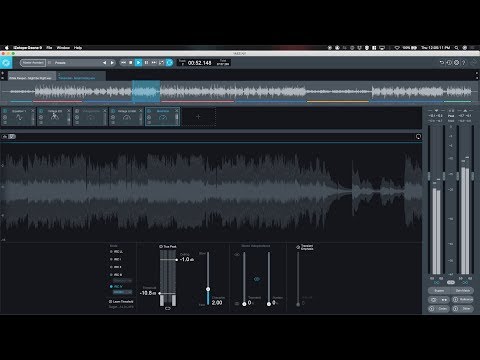Toggle power on the dimmed third module
This screenshot has height=360, width=480.
77,111
